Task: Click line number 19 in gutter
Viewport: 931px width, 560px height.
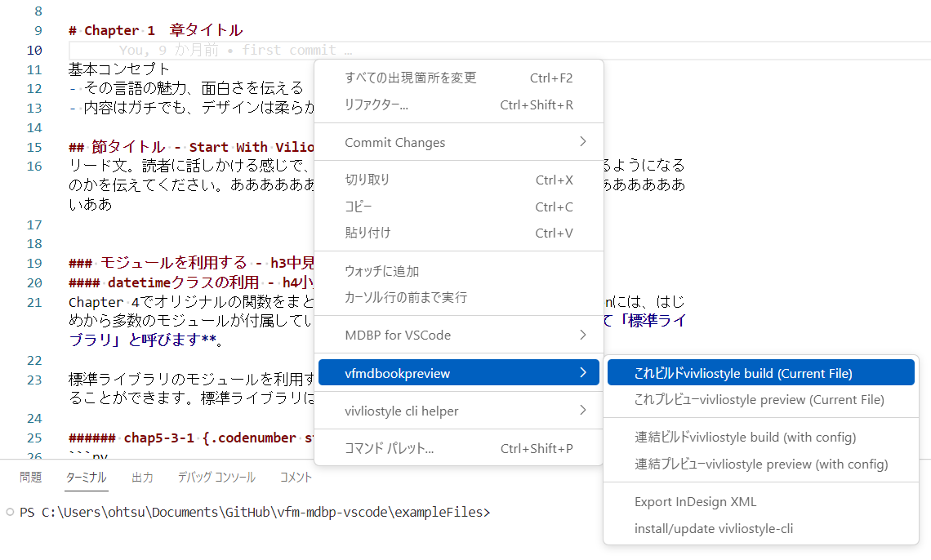Action: click(34, 263)
